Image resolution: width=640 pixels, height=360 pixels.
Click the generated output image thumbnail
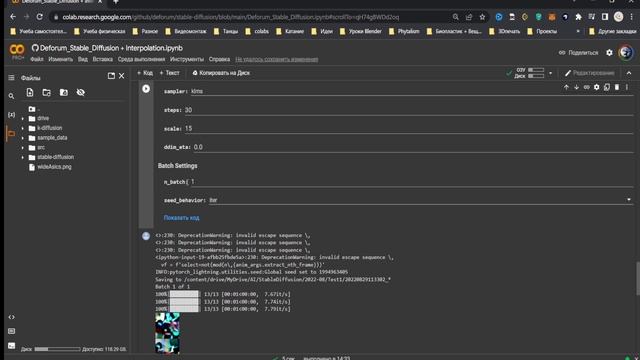167,333
